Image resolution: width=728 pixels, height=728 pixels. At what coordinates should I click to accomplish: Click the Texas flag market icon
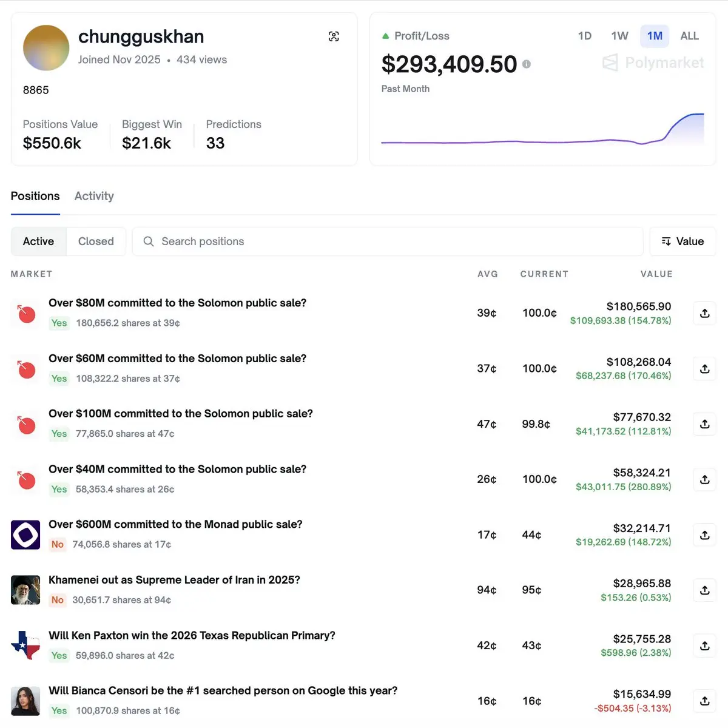pos(25,645)
